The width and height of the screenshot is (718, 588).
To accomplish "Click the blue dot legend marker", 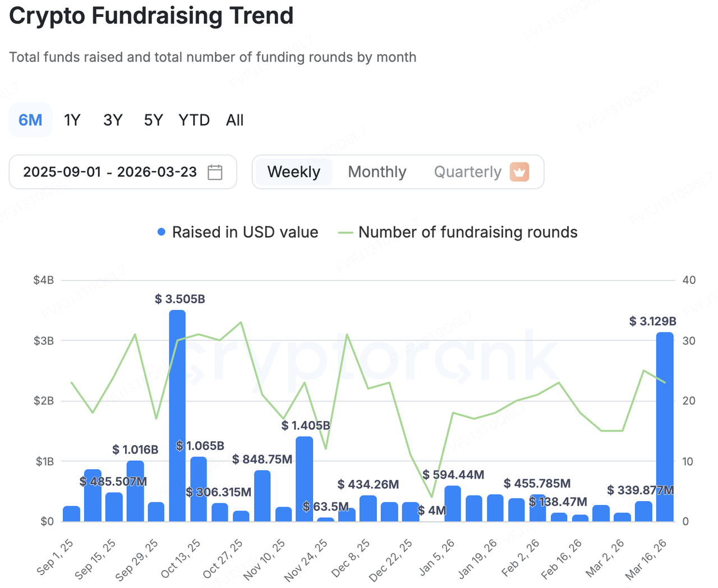I will pyautogui.click(x=162, y=232).
